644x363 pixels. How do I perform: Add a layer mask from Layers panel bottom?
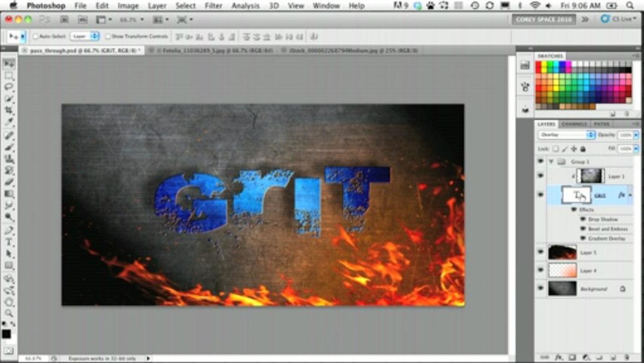pyautogui.click(x=573, y=357)
